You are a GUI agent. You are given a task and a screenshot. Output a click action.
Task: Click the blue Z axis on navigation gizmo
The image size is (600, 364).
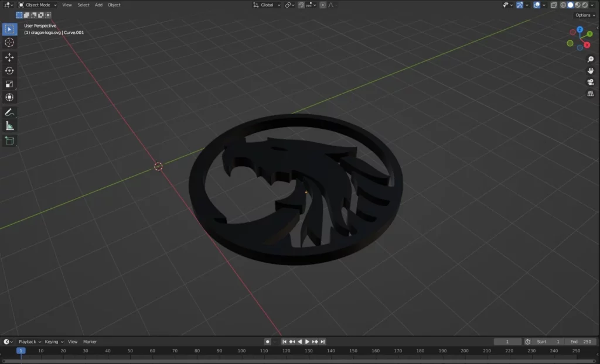tap(579, 29)
